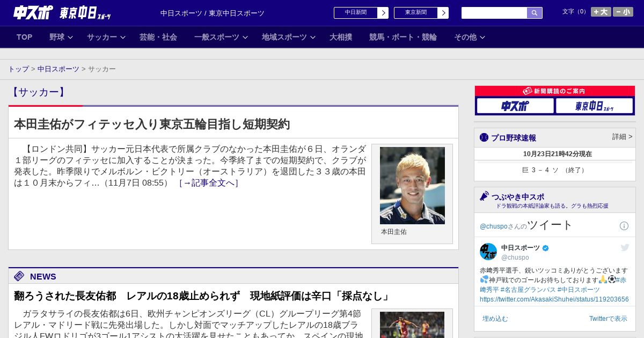Viewport: 644px width, 338px height.
Task: Click the Tokyo Chunichi Sports header logo
Action: (85, 13)
